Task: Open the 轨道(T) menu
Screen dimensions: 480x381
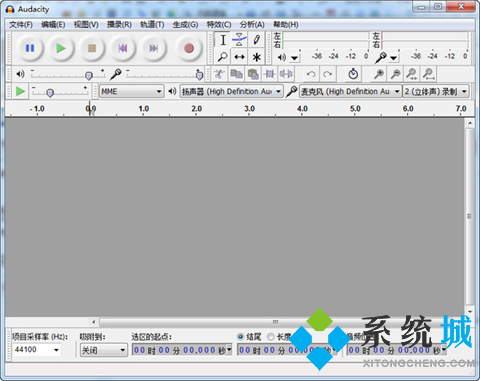Action: 152,25
